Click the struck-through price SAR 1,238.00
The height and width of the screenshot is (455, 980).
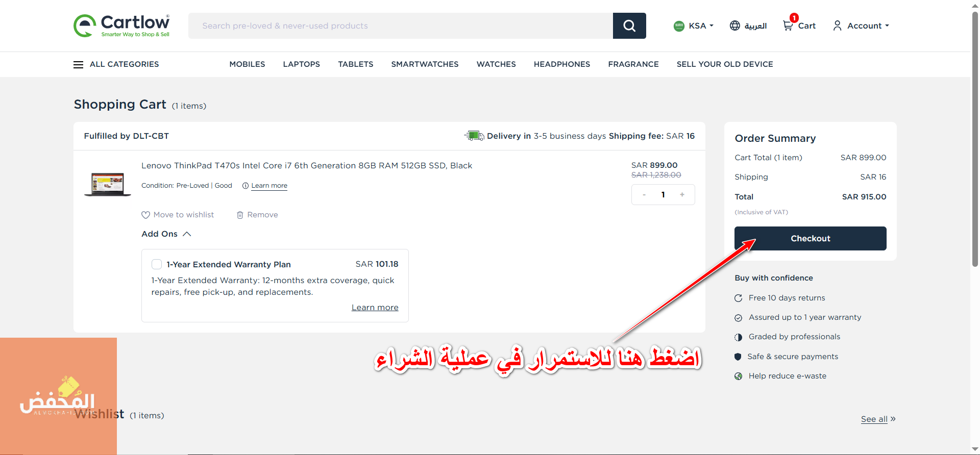click(x=656, y=175)
